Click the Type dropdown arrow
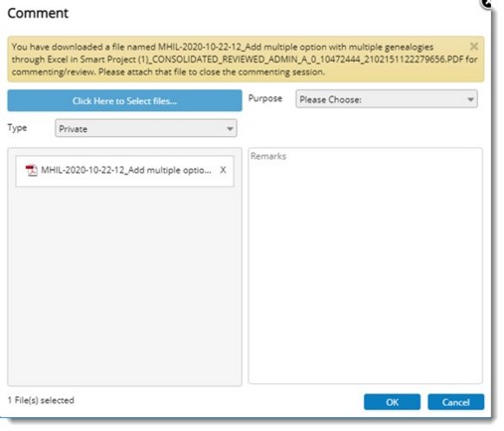 pyautogui.click(x=230, y=129)
